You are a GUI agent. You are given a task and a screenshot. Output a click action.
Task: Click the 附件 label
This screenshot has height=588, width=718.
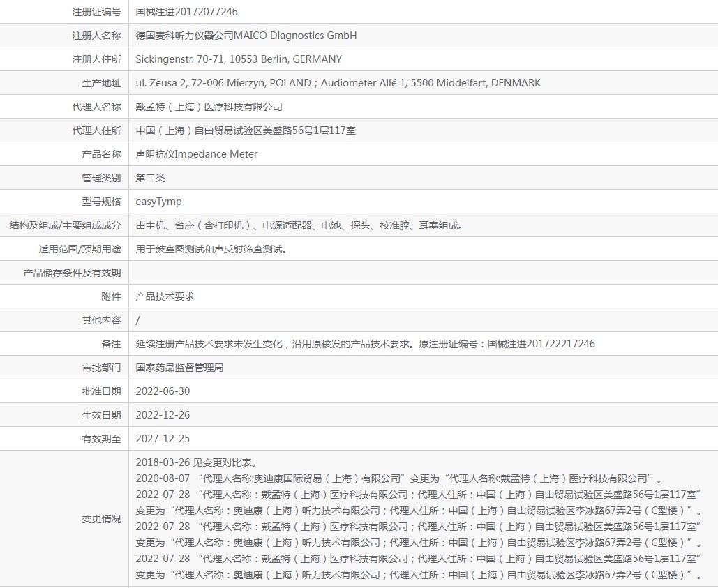[111, 296]
